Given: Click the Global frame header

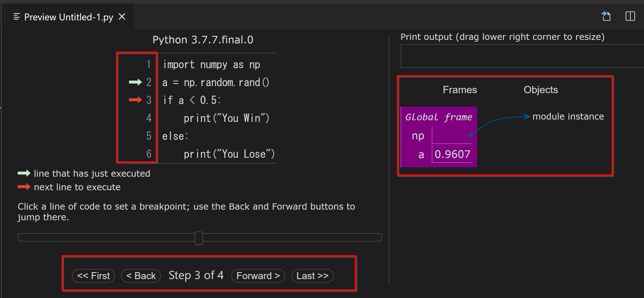Looking at the screenshot, I should [x=438, y=117].
